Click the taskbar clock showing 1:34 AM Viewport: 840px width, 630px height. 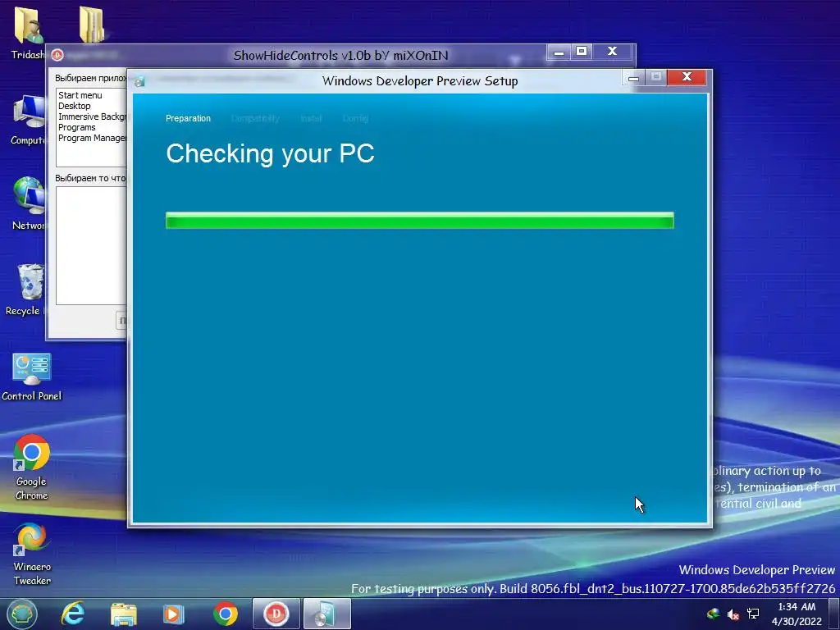click(x=797, y=614)
